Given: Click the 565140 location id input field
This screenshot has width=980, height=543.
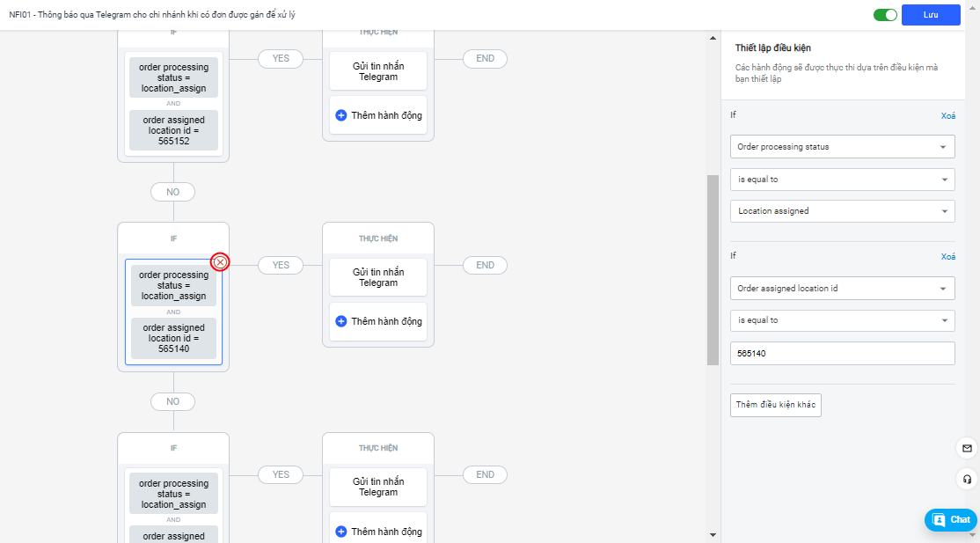Looking at the screenshot, I should pos(842,353).
